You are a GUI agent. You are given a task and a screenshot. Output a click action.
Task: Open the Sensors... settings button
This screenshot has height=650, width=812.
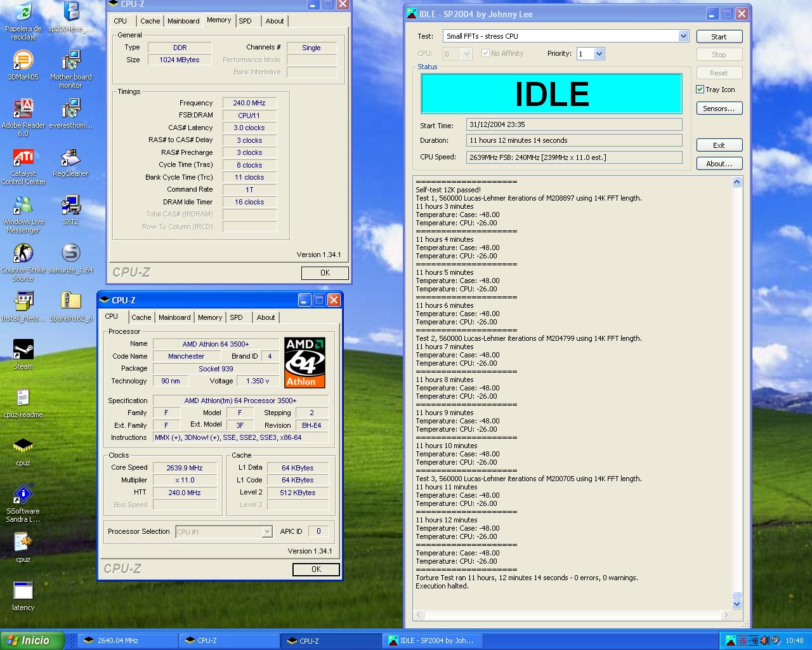click(719, 109)
